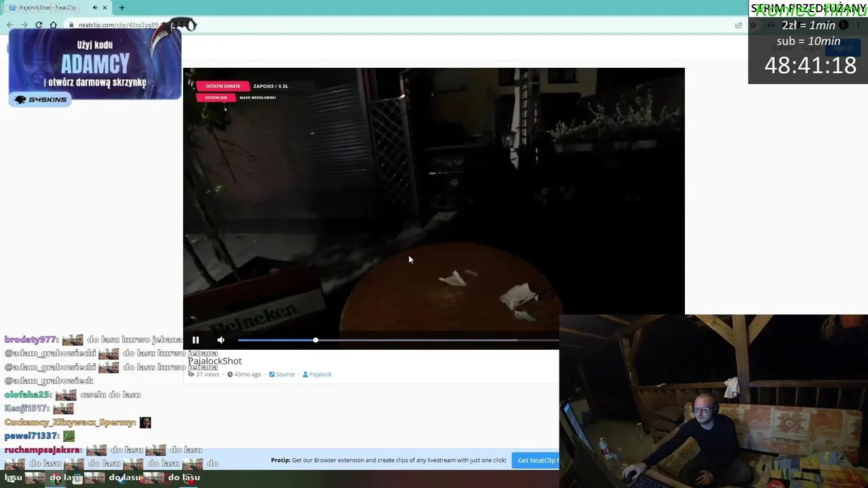The height and width of the screenshot is (488, 868).
Task: Mute the video with the speaker icon
Action: [220, 340]
